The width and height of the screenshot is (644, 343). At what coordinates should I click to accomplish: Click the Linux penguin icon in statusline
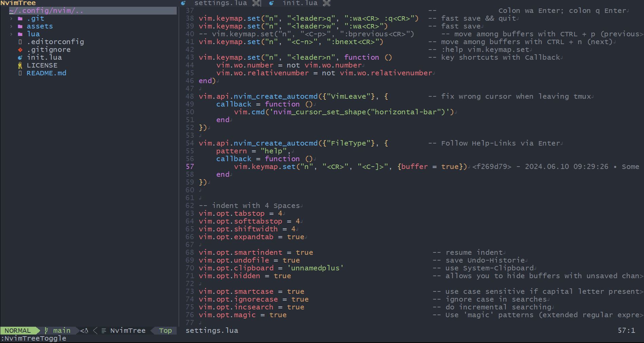[86, 331]
